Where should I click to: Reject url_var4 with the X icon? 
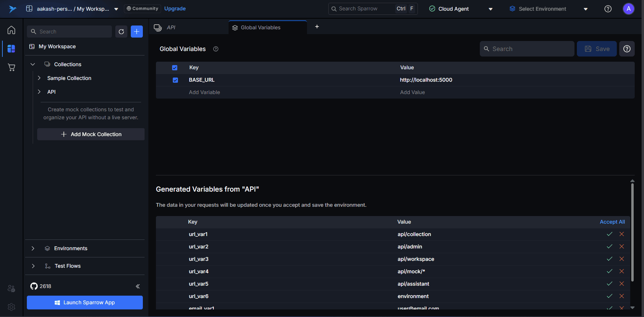pos(622,271)
